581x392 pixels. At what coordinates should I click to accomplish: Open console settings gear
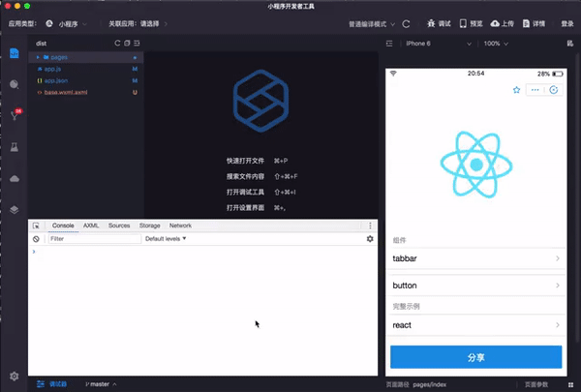pos(370,239)
